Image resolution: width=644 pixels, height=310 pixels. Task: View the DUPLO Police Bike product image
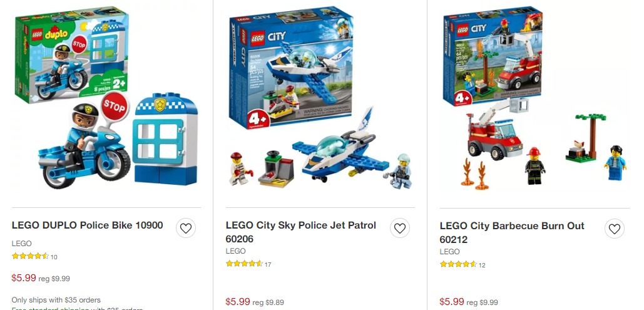(x=106, y=98)
